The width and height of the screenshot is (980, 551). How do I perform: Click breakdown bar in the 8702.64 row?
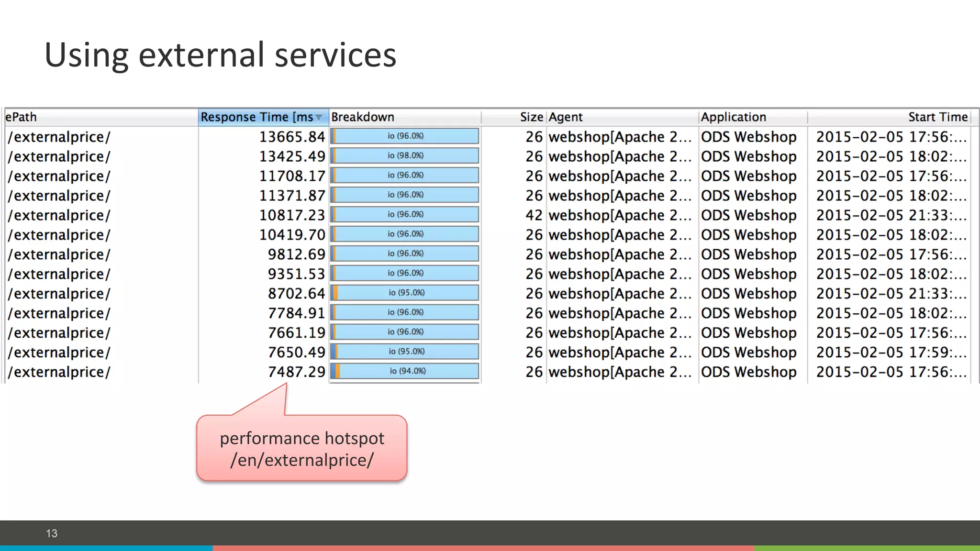coord(405,292)
